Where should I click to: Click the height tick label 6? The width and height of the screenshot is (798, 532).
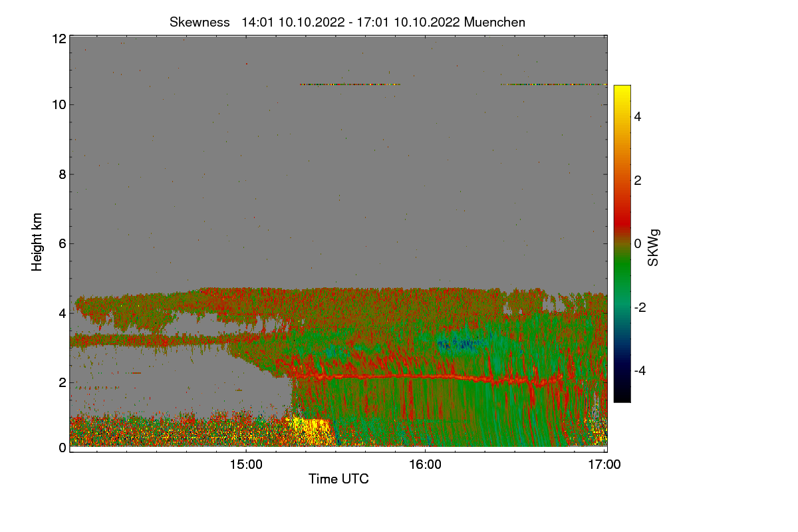62,243
